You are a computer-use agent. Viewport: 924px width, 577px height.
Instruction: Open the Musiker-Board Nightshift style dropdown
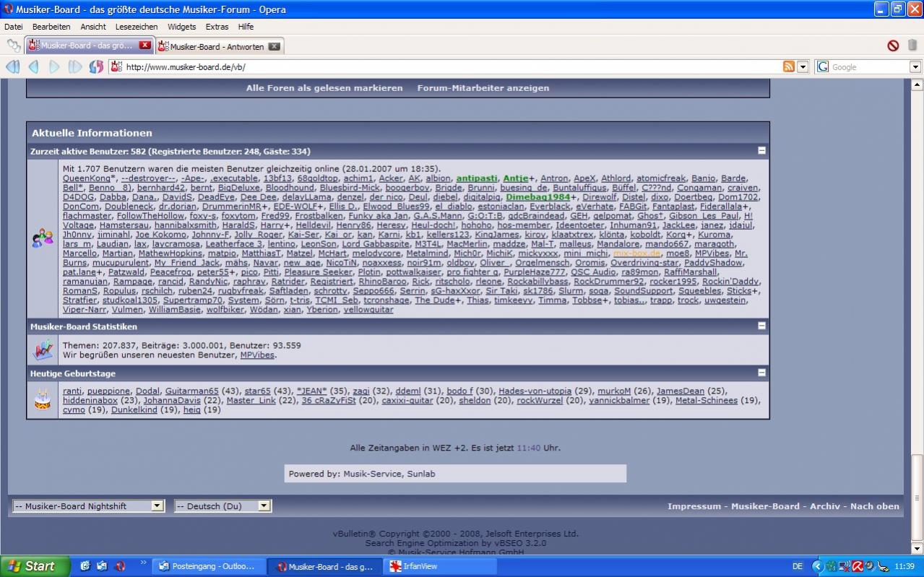(x=89, y=506)
